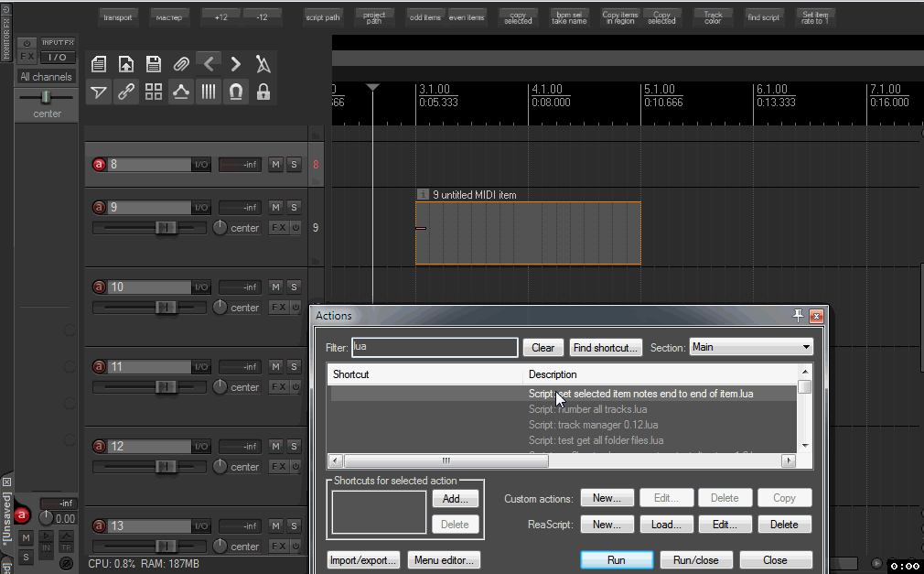
Task: Toggle the locking padlock icon
Action: click(x=263, y=92)
